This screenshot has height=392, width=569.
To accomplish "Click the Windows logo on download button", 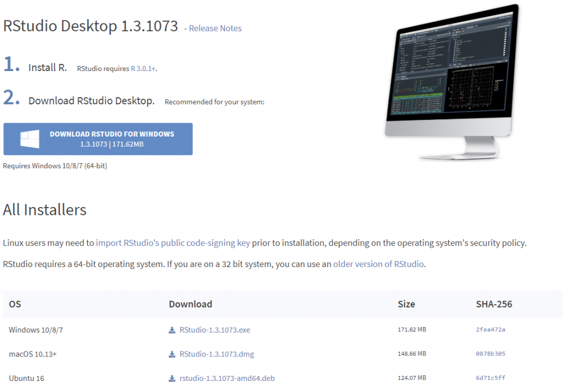I will click(x=29, y=139).
